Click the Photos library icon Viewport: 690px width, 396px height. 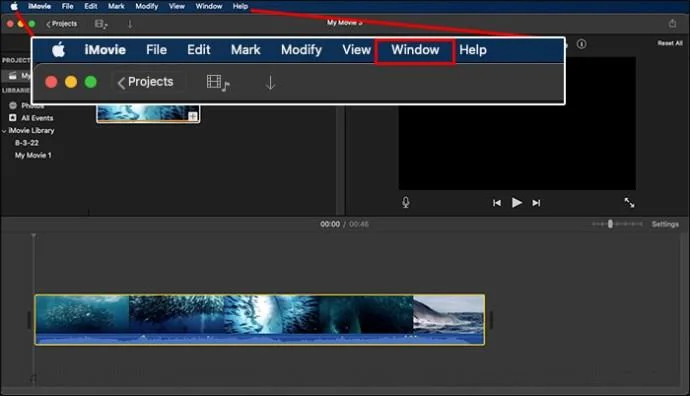pos(13,106)
